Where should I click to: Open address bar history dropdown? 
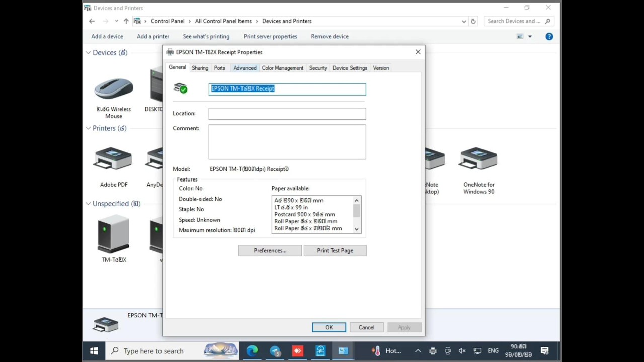coord(464,21)
